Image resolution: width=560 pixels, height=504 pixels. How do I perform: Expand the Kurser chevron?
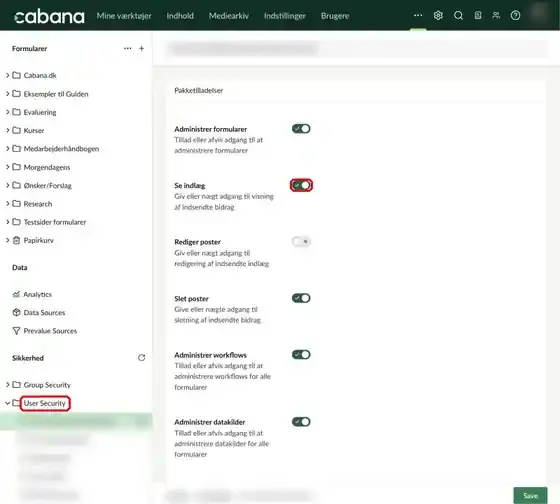[x=8, y=130]
